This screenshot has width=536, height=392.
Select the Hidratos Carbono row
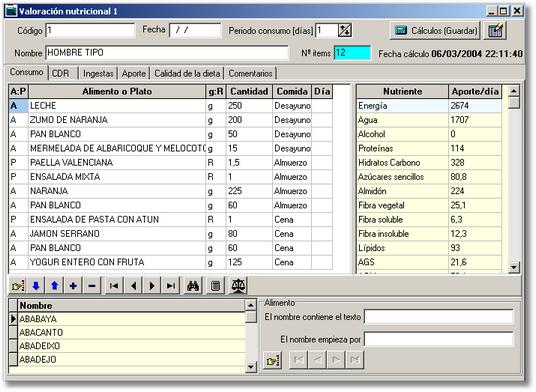429,163
